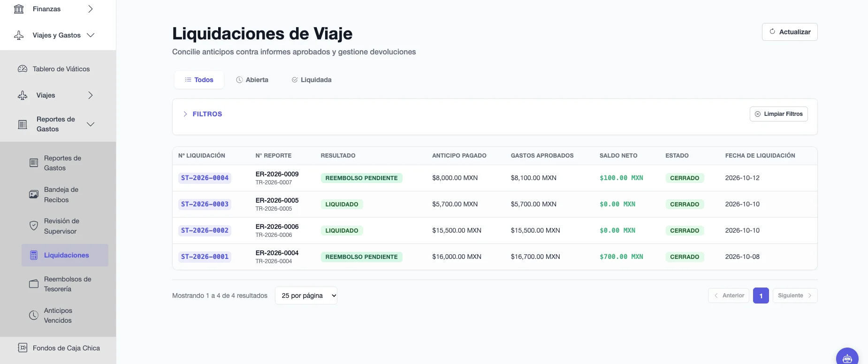
Task: Select the Todos tab
Action: pos(199,80)
